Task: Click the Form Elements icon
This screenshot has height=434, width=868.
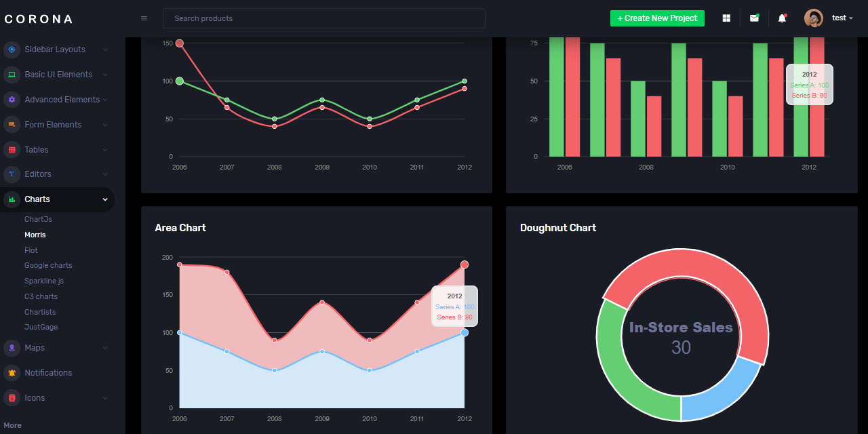Action: pyautogui.click(x=12, y=125)
